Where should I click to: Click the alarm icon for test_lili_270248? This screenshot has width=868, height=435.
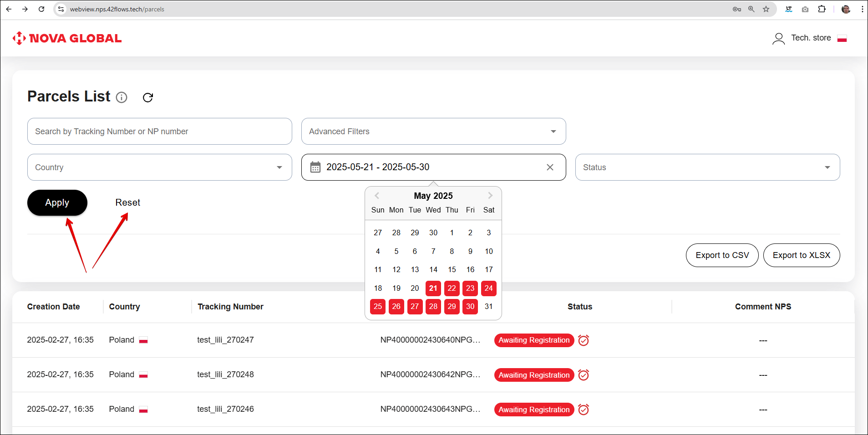[x=584, y=375]
